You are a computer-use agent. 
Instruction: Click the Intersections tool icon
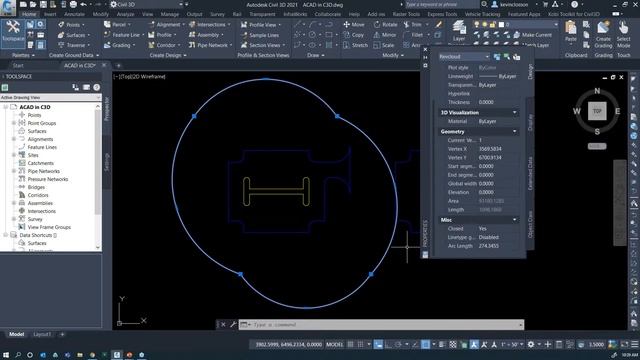pyautogui.click(x=192, y=24)
